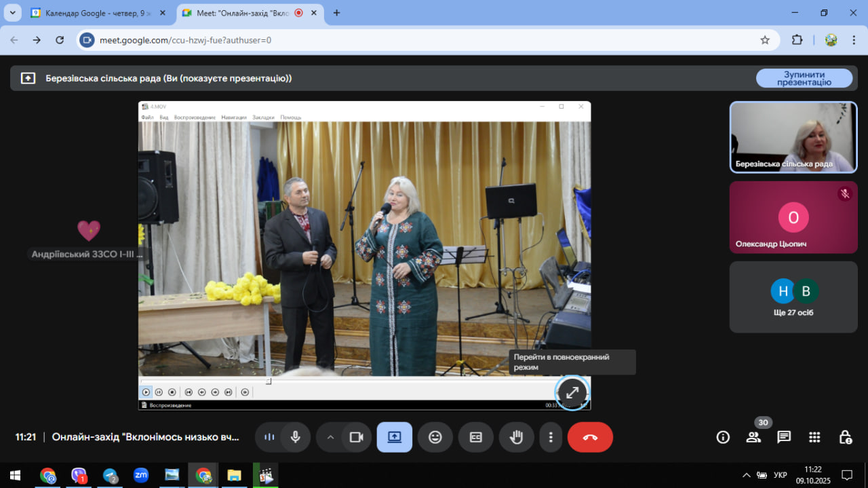Switch to the Календар Google tab

pyautogui.click(x=95, y=13)
